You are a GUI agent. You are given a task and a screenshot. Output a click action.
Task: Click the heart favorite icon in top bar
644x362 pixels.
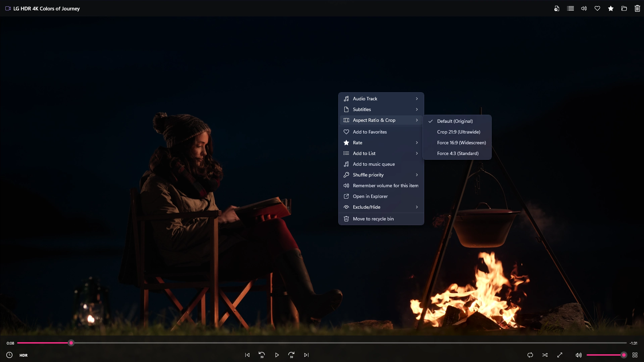(597, 8)
